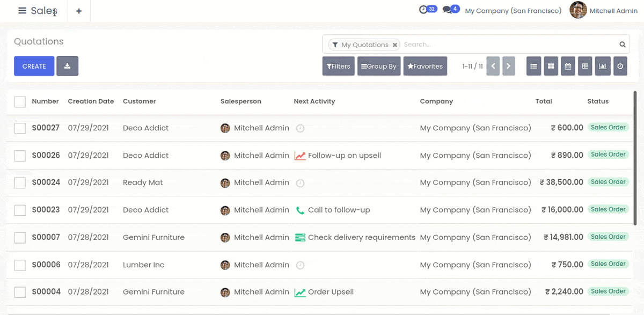
Task: Open the activities clock icon in header
Action: click(423, 10)
